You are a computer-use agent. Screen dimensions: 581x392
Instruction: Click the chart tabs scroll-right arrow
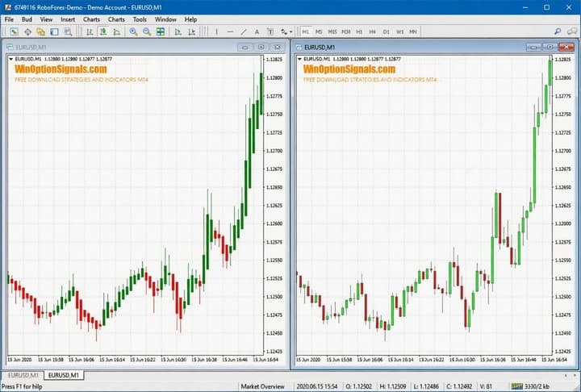pos(575,375)
